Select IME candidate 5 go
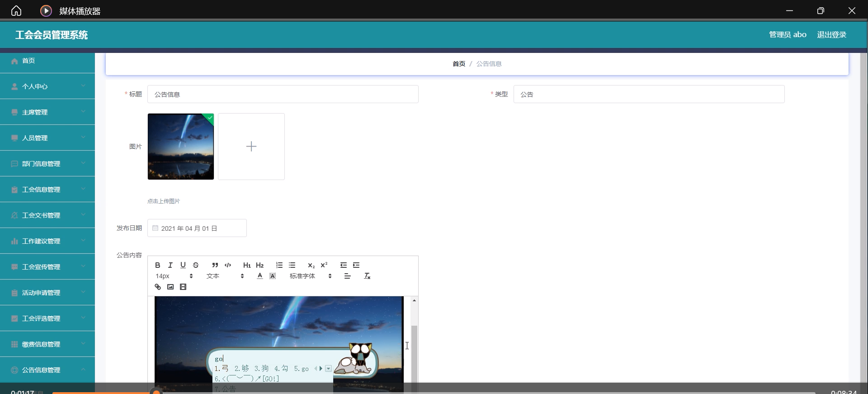868x394 pixels. (302, 369)
